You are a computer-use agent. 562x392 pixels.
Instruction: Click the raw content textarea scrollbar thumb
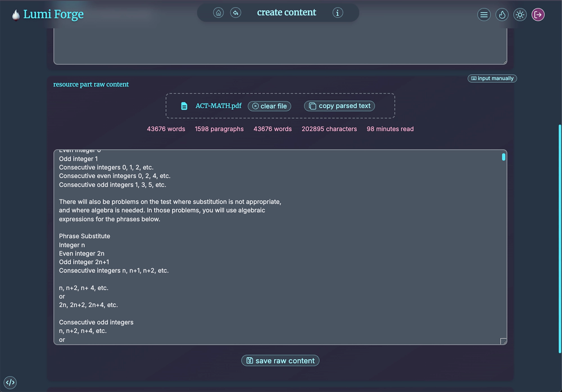coord(504,157)
